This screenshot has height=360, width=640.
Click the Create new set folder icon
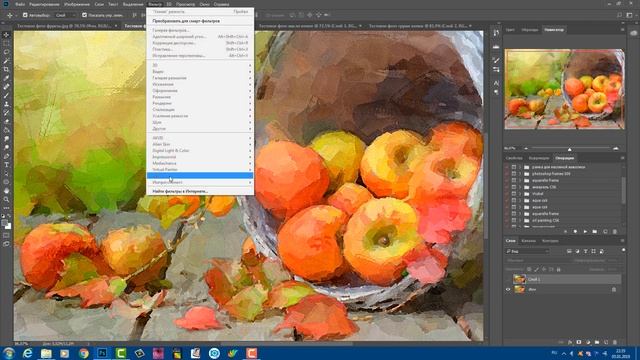[595, 231]
